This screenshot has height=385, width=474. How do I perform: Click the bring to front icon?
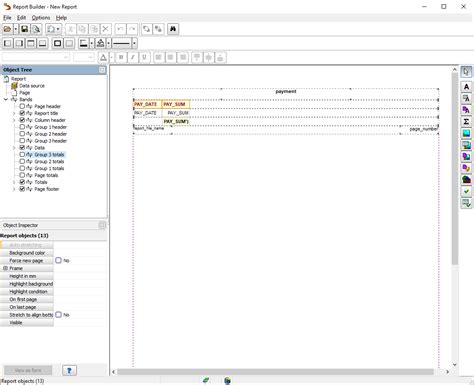[146, 29]
